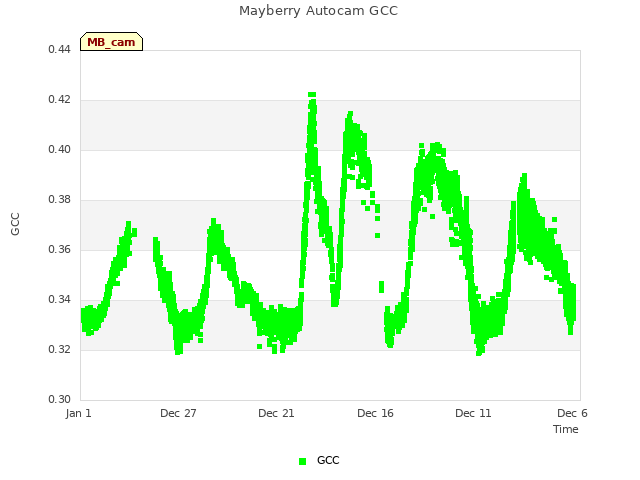Click the GCC vertical axis title

(15, 224)
